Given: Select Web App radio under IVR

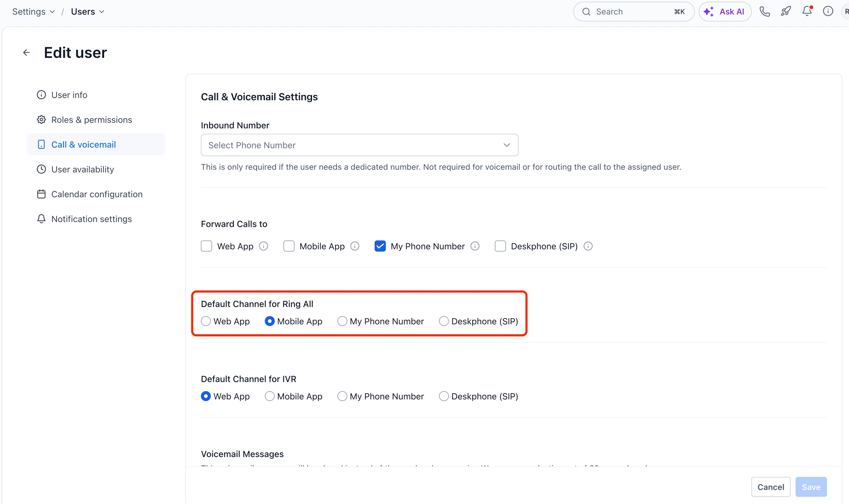Looking at the screenshot, I should pos(206,396).
